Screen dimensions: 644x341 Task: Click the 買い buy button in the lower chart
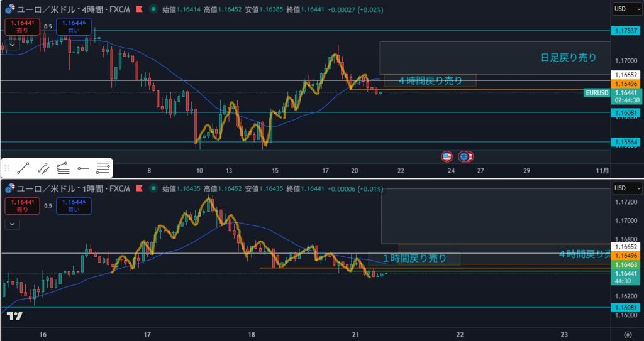(74, 205)
